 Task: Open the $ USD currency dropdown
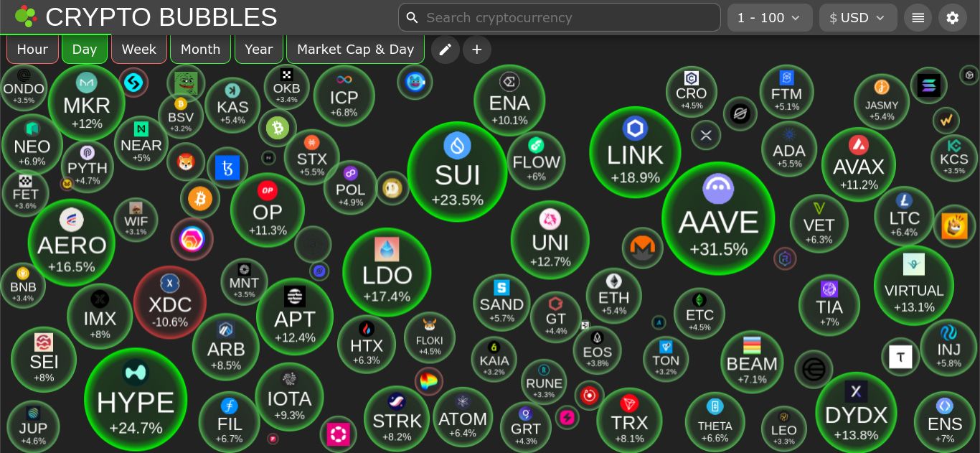(858, 17)
